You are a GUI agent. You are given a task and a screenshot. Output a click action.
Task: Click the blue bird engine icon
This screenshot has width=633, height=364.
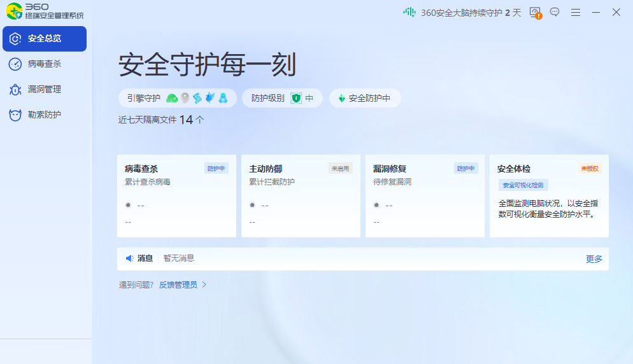coord(210,98)
